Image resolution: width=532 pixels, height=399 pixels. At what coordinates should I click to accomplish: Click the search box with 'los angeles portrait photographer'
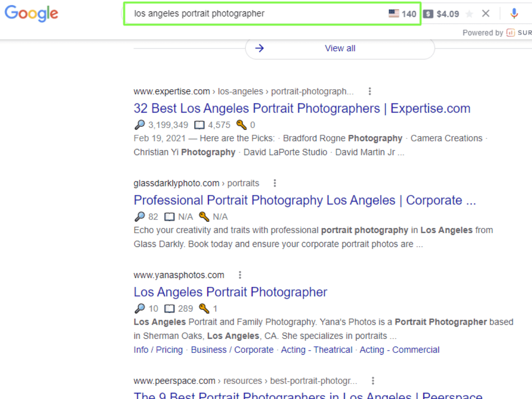coord(272,13)
